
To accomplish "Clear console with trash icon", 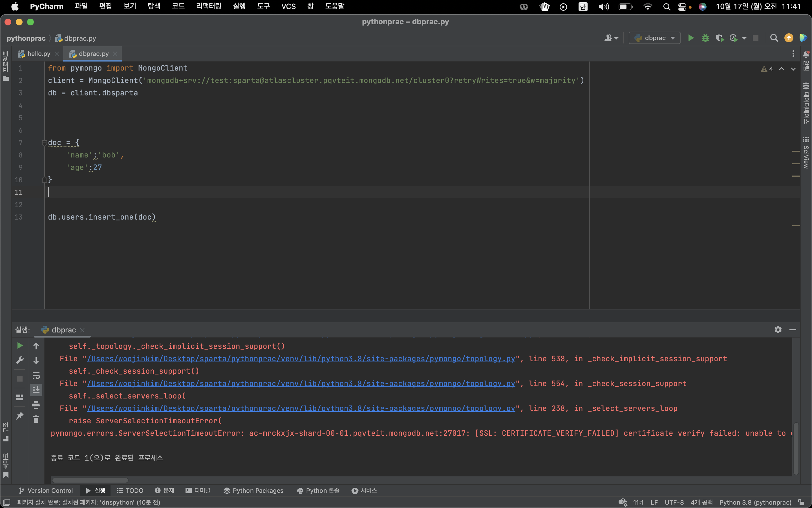I will [x=36, y=419].
